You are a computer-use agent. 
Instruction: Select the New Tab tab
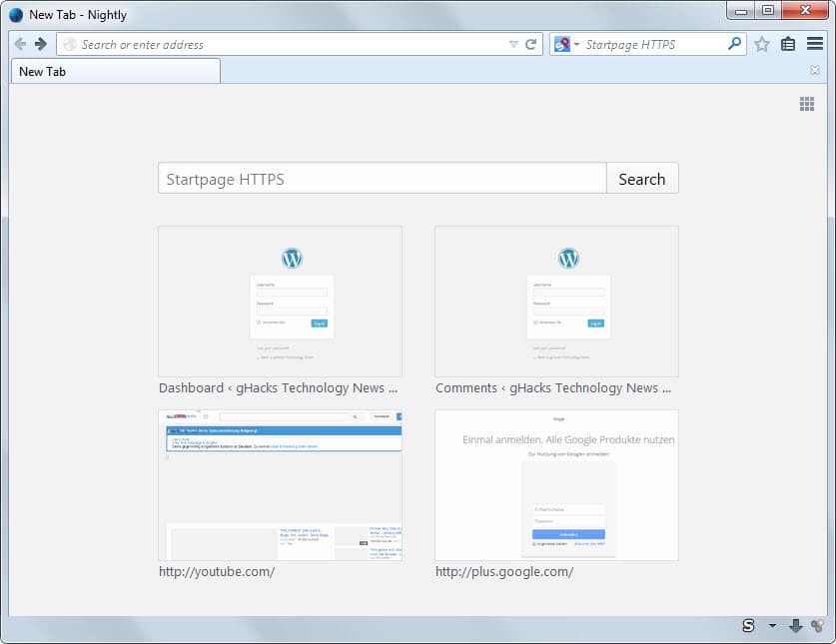pyautogui.click(x=115, y=72)
